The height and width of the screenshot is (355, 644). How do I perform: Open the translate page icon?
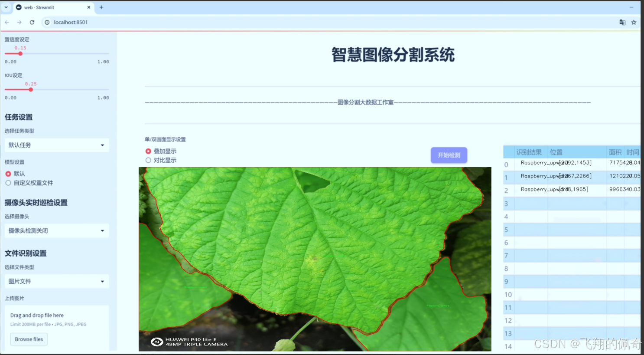(622, 22)
